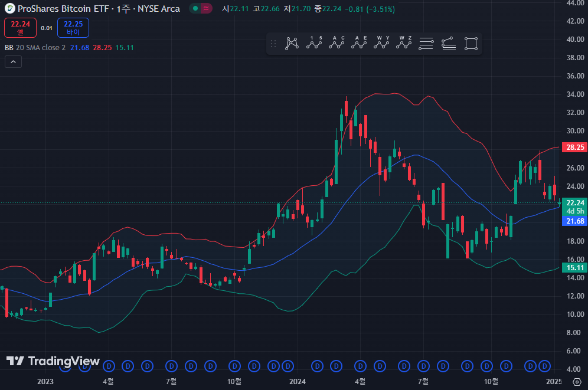Open the ProShares Bitcoin ETF symbol title
Viewport: 588px width, 390px height.
click(x=99, y=9)
